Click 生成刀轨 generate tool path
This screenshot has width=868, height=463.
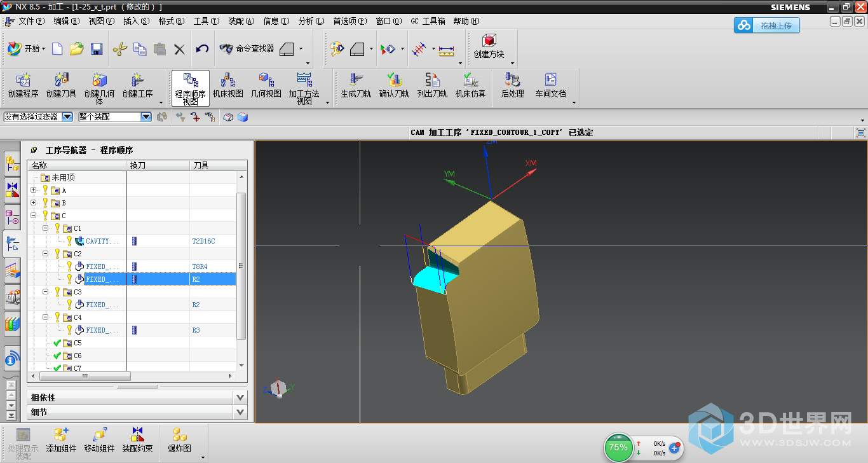click(x=356, y=86)
